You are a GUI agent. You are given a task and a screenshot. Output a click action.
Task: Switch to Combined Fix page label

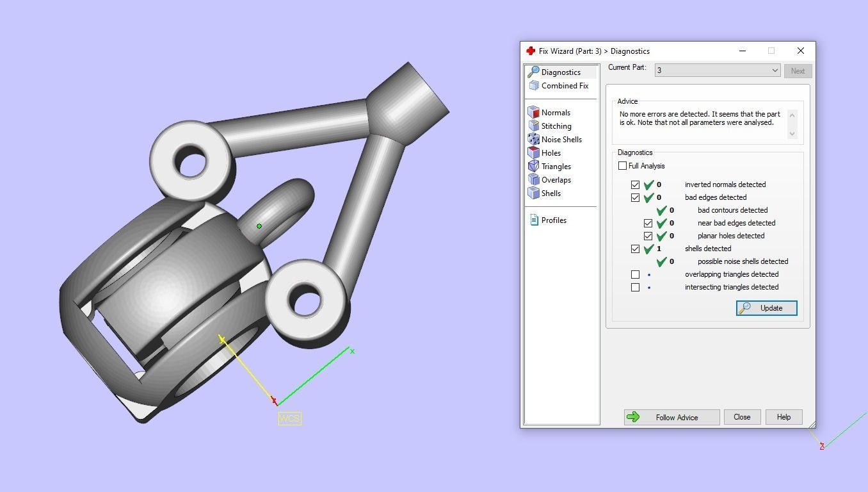point(565,86)
